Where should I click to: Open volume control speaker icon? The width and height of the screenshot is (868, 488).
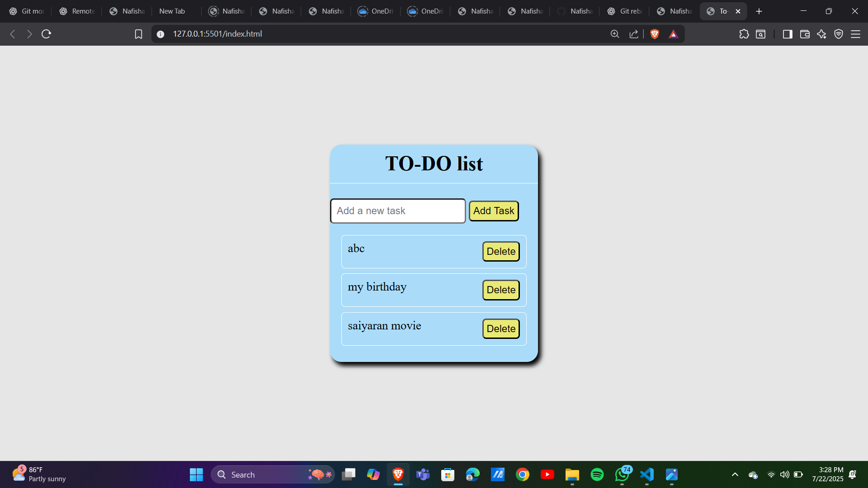click(785, 474)
